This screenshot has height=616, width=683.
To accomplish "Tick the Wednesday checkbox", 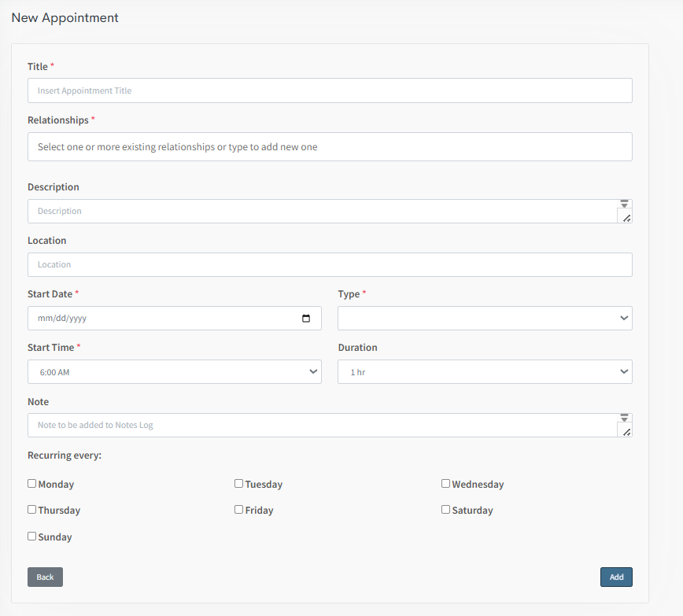I will 446,484.
